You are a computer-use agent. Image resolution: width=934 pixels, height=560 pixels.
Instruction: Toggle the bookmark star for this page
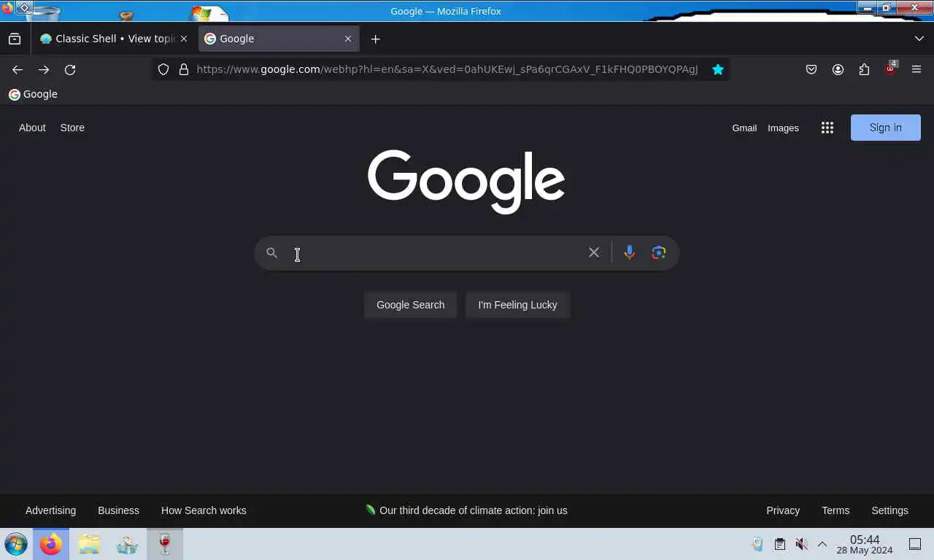point(718,69)
